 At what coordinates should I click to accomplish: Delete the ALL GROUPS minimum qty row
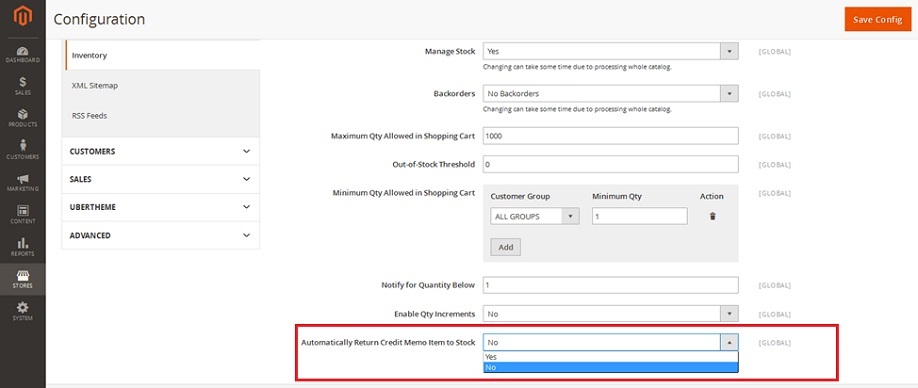click(713, 216)
